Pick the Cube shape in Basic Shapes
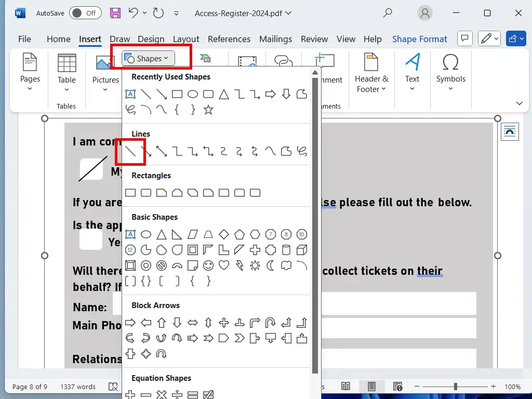This screenshot has height=399, width=532. (x=302, y=250)
